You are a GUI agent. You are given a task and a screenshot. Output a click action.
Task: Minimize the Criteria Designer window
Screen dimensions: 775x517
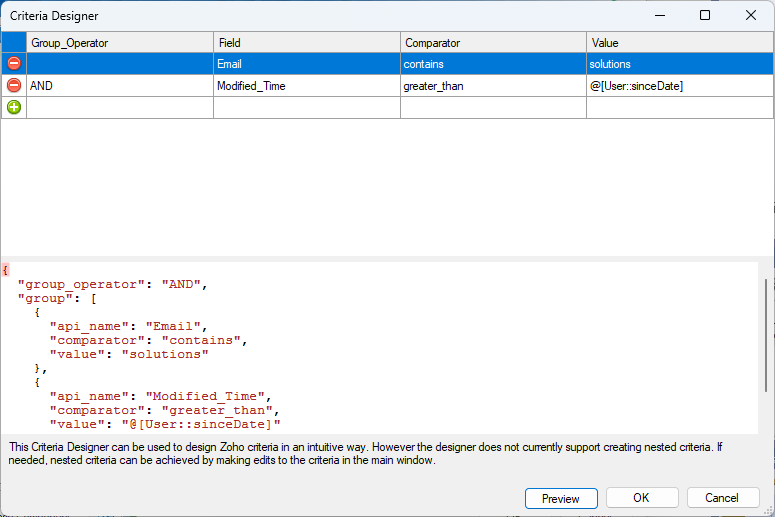660,15
